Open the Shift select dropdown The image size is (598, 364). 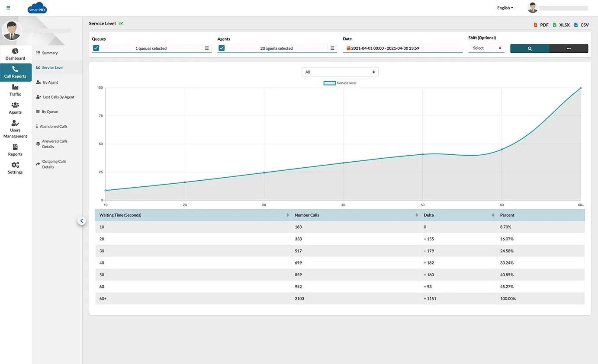point(486,48)
